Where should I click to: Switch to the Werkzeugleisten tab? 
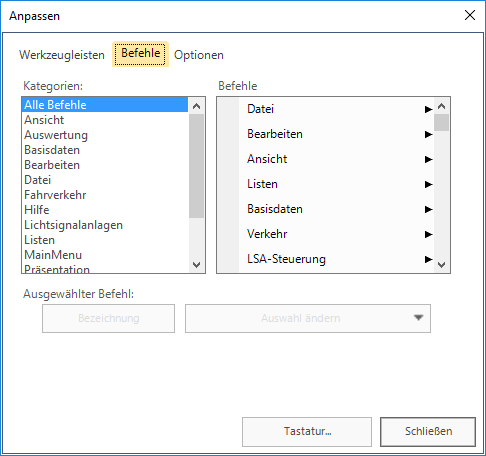click(62, 55)
